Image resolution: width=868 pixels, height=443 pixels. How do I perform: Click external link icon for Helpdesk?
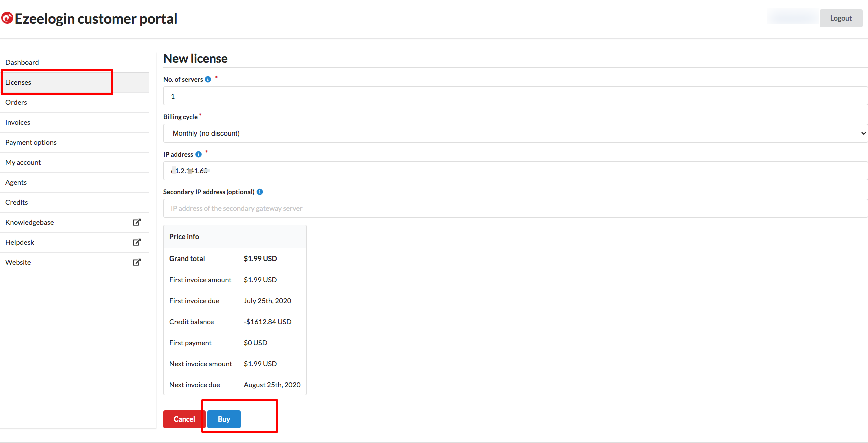(136, 242)
